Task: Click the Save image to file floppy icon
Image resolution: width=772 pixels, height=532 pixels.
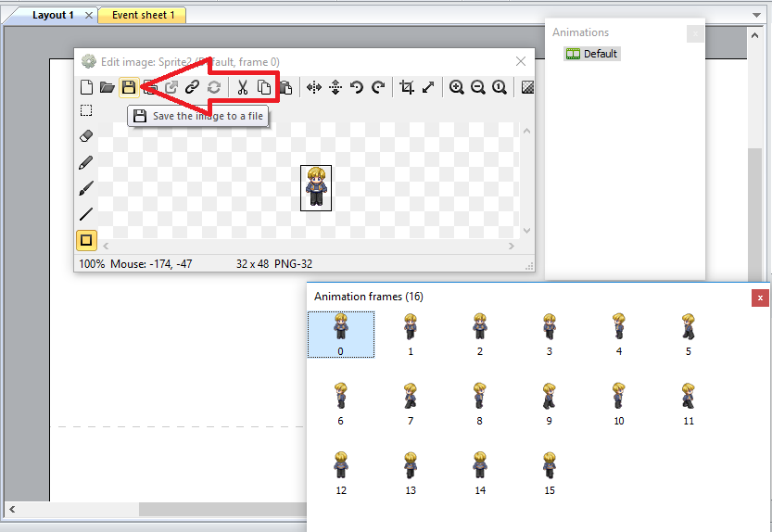Action: (129, 88)
